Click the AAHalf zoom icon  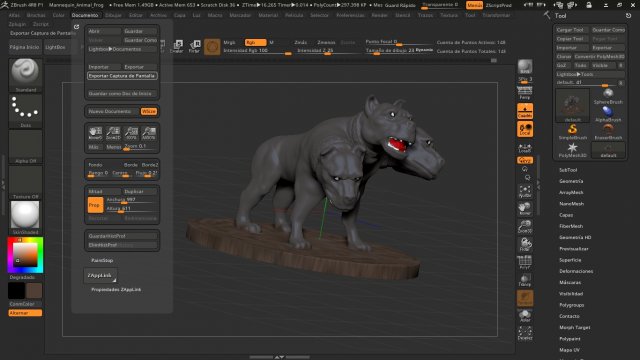(x=149, y=133)
